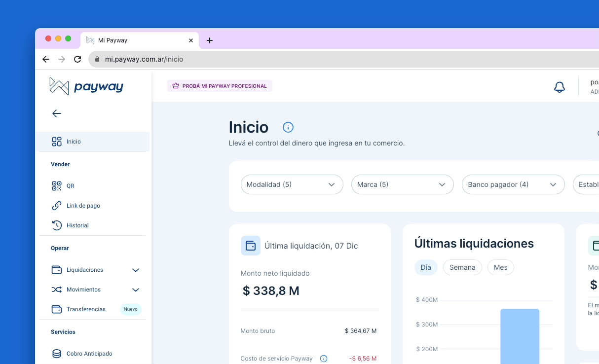Click the Transferencias wallet icon
The width and height of the screenshot is (599, 364).
pyautogui.click(x=57, y=309)
